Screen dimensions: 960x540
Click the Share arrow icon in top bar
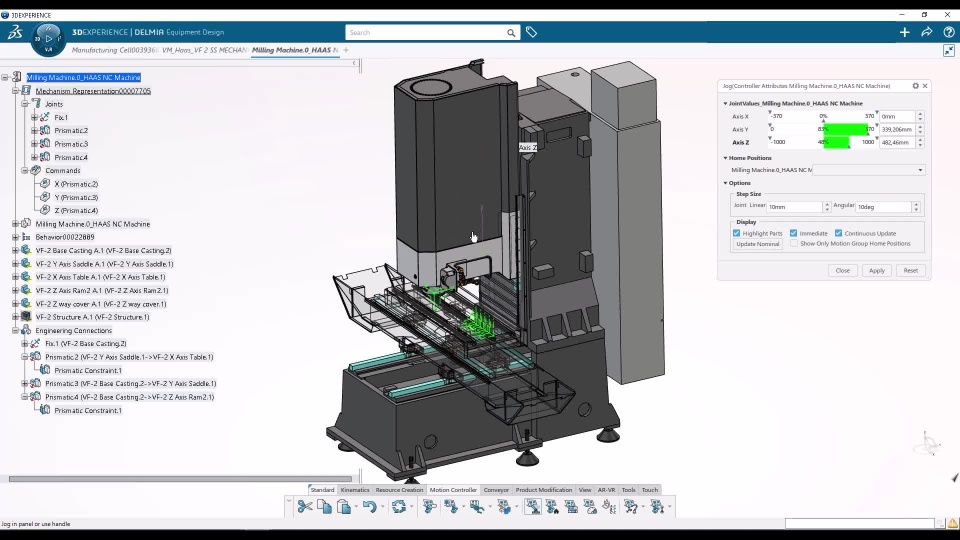tap(926, 32)
